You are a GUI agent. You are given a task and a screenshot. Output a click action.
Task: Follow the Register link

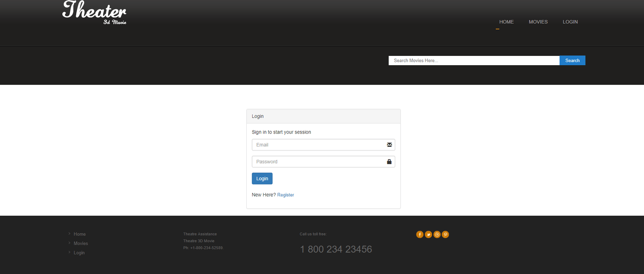pyautogui.click(x=285, y=195)
